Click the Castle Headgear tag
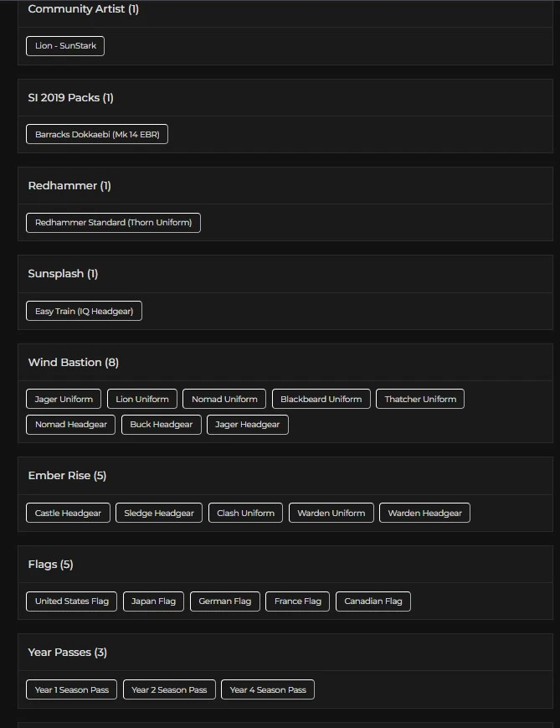 tap(68, 514)
